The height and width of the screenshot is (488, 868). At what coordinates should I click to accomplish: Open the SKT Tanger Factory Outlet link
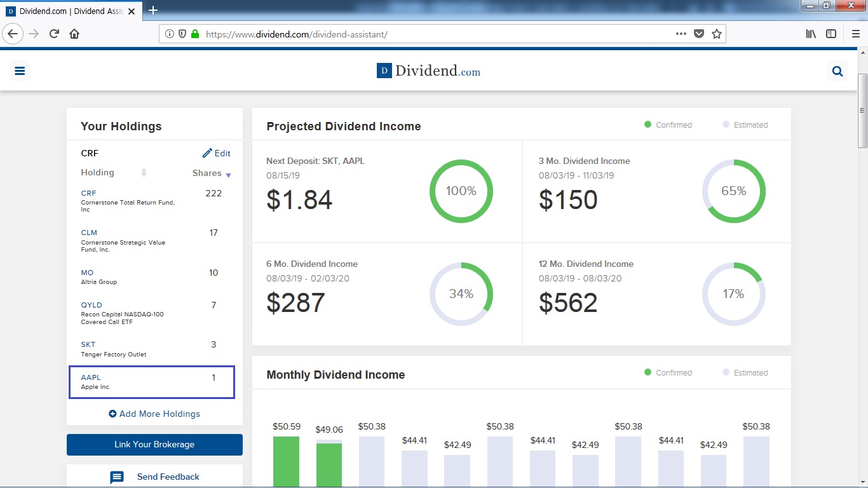pos(88,345)
